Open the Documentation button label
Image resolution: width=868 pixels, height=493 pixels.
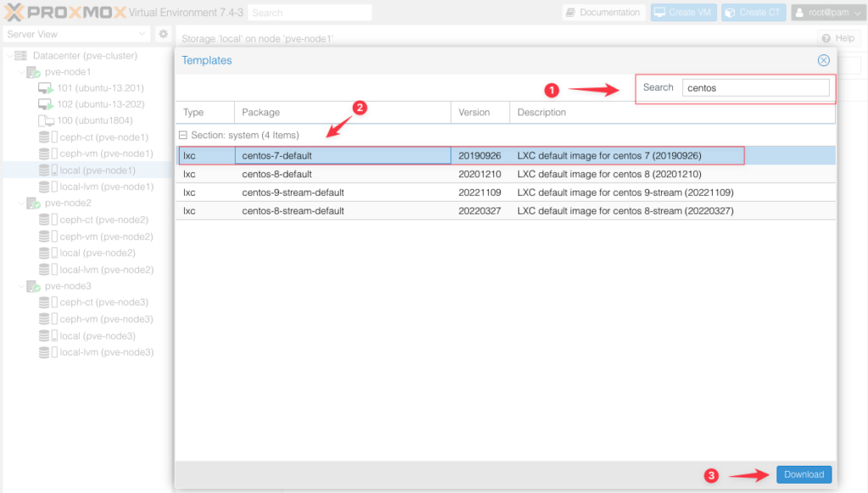[609, 12]
